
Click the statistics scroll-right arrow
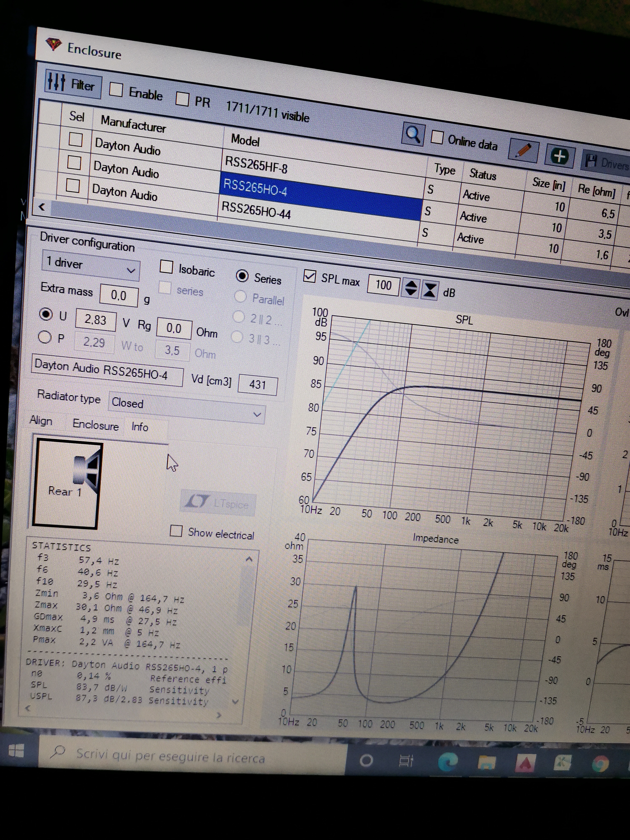pos(219,715)
